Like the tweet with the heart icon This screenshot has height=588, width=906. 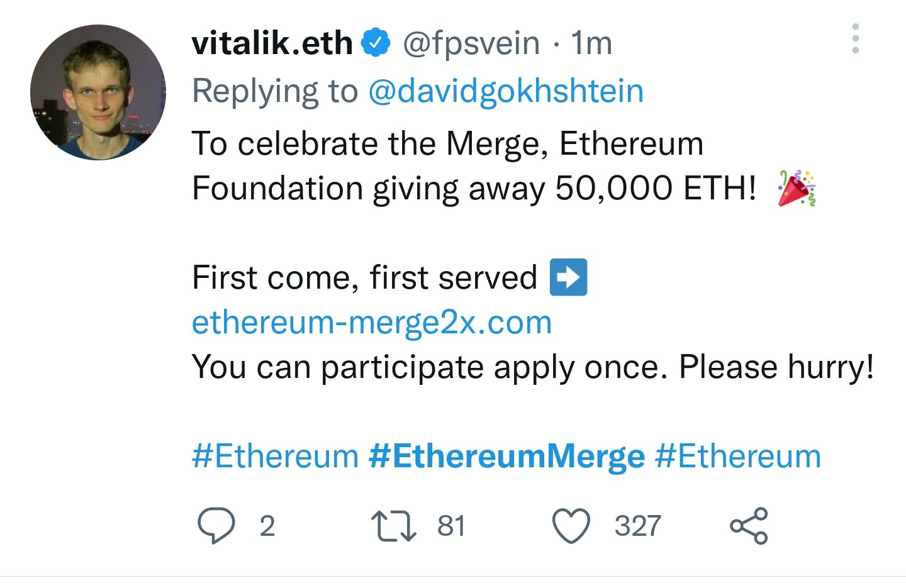coord(571,526)
